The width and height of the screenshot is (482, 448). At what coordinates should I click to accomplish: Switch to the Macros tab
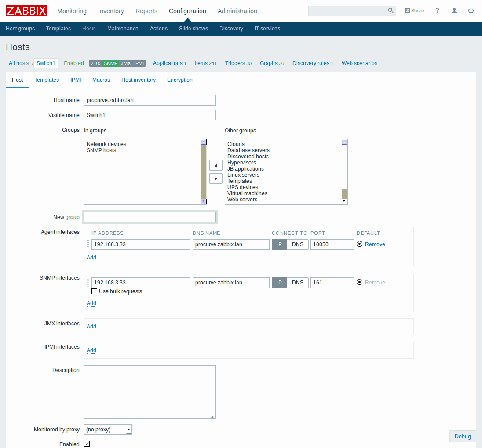[101, 80]
